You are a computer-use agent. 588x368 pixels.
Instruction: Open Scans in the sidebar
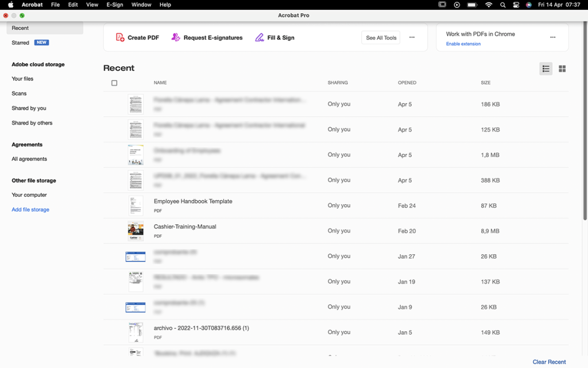pos(19,94)
